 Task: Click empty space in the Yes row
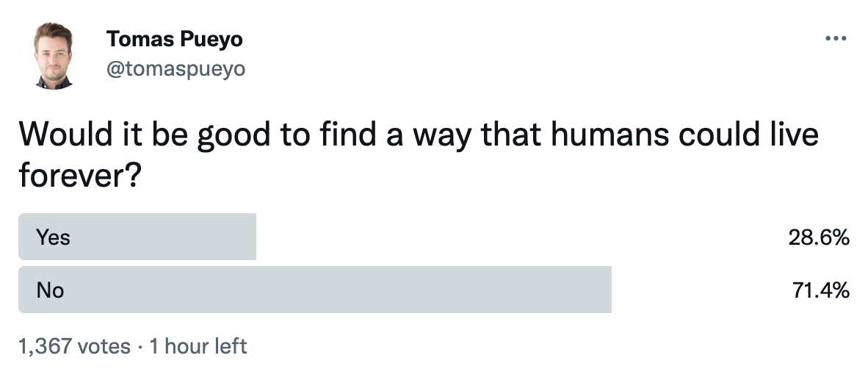(514, 237)
